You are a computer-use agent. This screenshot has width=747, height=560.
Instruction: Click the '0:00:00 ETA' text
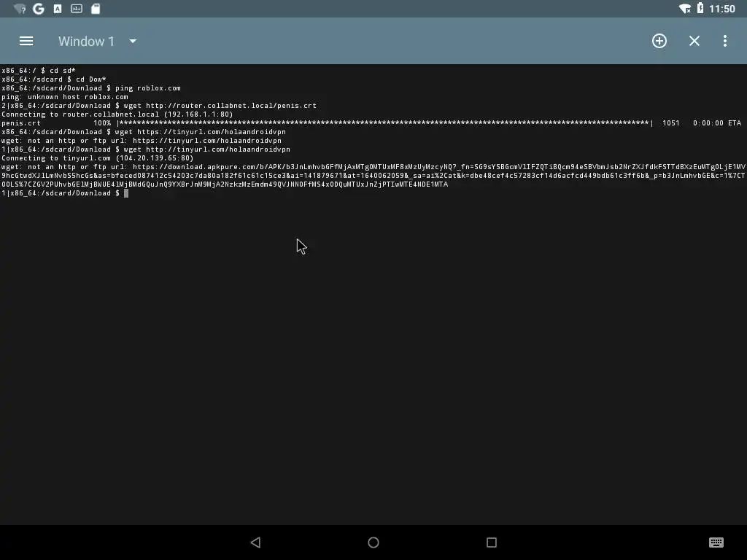tap(717, 122)
